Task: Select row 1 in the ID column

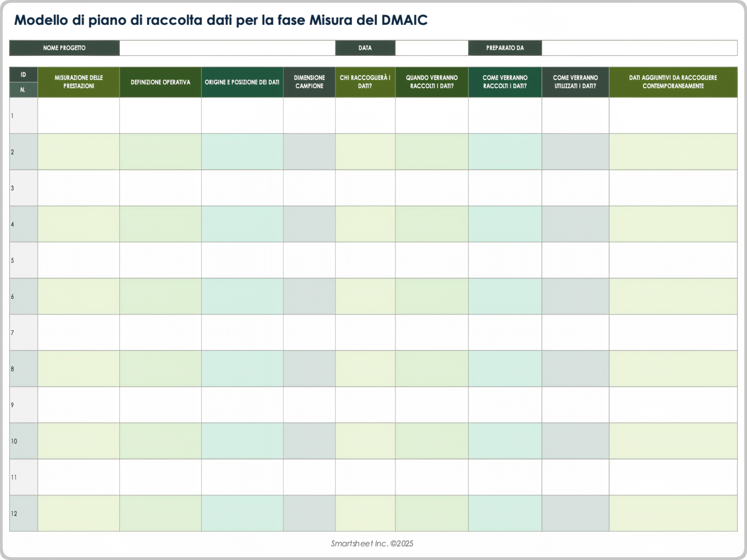Action: tap(23, 115)
